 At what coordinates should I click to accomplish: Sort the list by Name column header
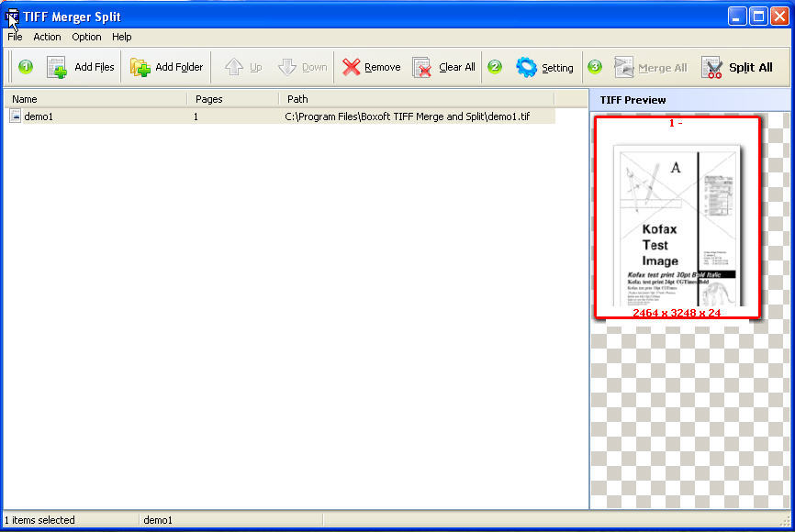95,99
